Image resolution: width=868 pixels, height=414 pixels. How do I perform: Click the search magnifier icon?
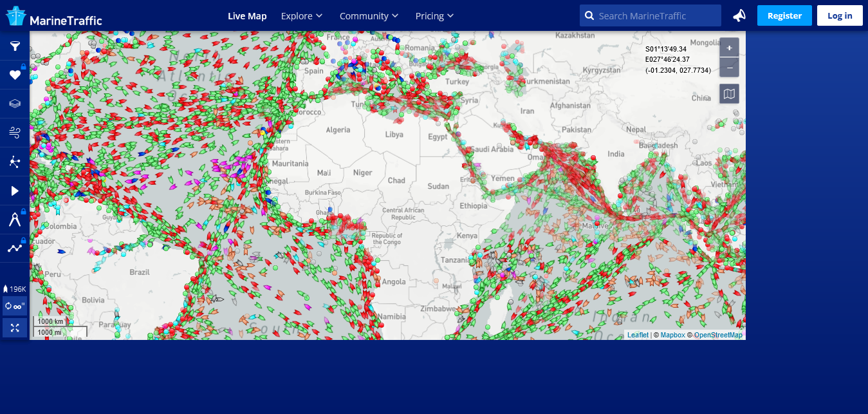(589, 15)
